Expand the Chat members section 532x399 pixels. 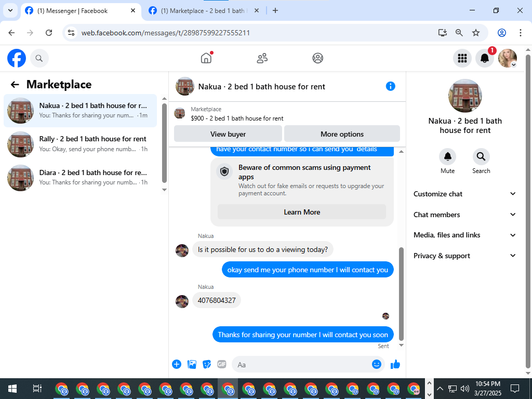464,215
